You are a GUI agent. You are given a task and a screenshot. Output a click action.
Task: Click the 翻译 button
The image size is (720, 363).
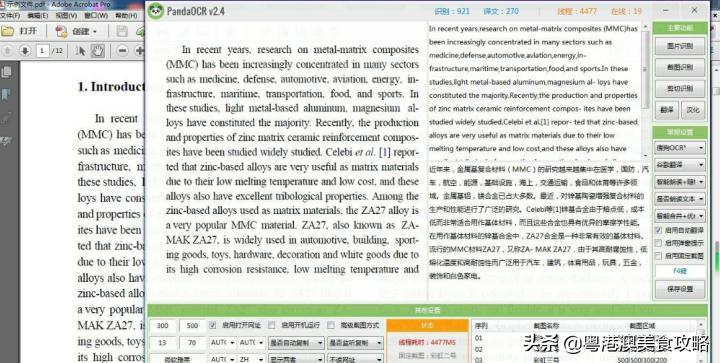(x=666, y=110)
